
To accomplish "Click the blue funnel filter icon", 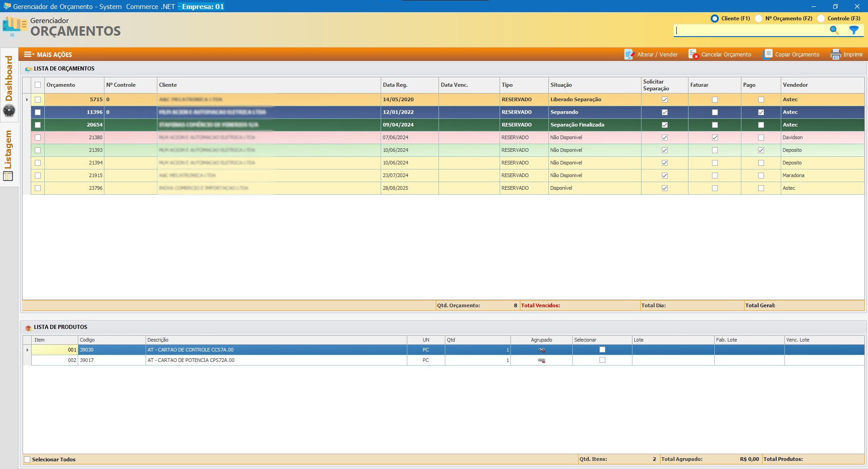I will coord(854,30).
